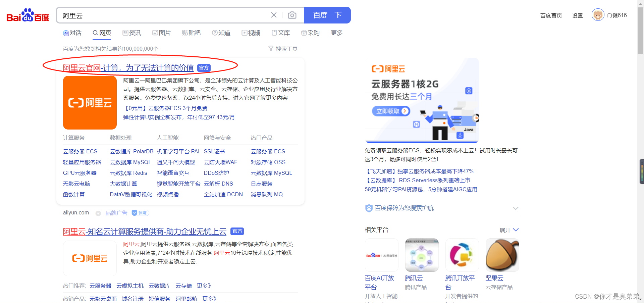
Task: Open user profile 肖健616
Action: tap(617, 15)
